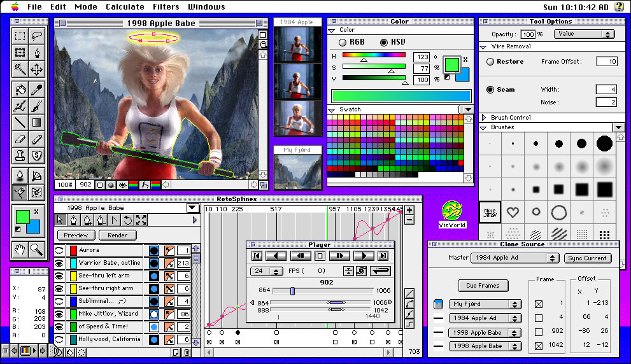Viewport: 631px width, 364px height.
Task: Click the Render button
Action: pyautogui.click(x=117, y=235)
